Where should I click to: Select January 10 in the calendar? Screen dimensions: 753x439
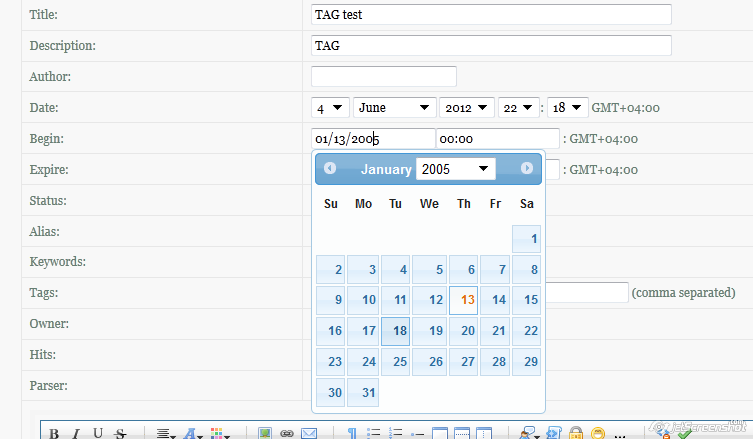pos(363,300)
